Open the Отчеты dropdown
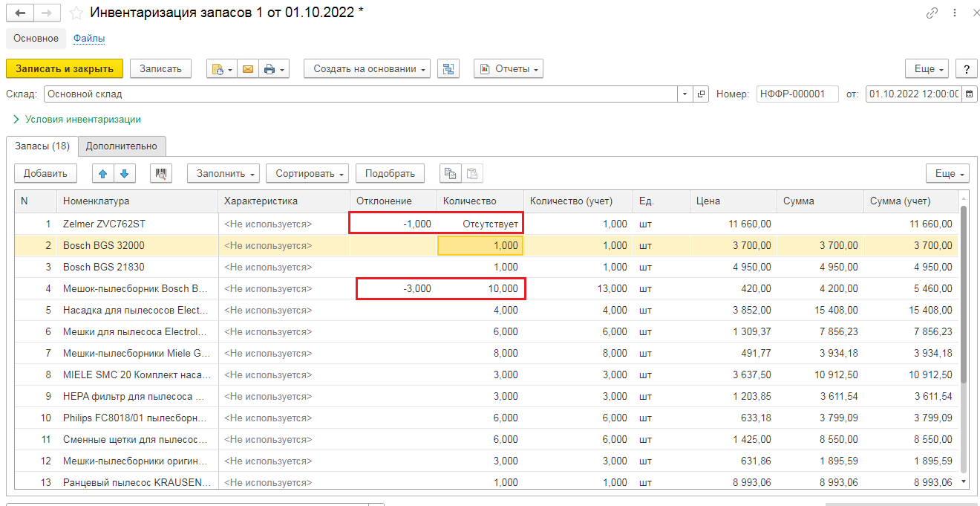The image size is (980, 506). tap(509, 68)
